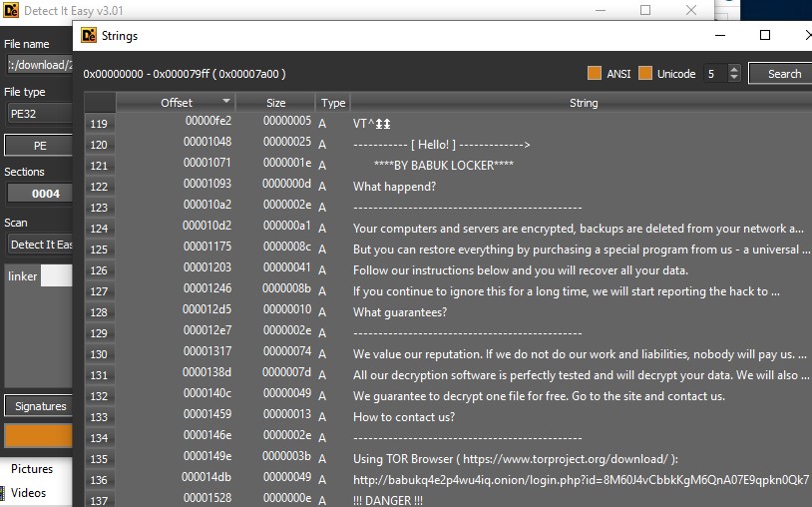Click offset cell 000010d2

[x=207, y=226]
